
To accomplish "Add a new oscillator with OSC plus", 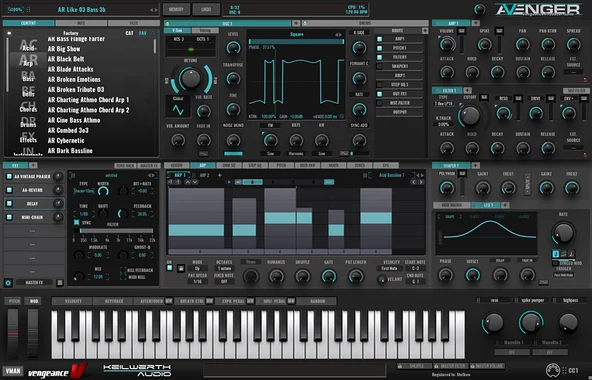I will 296,23.
